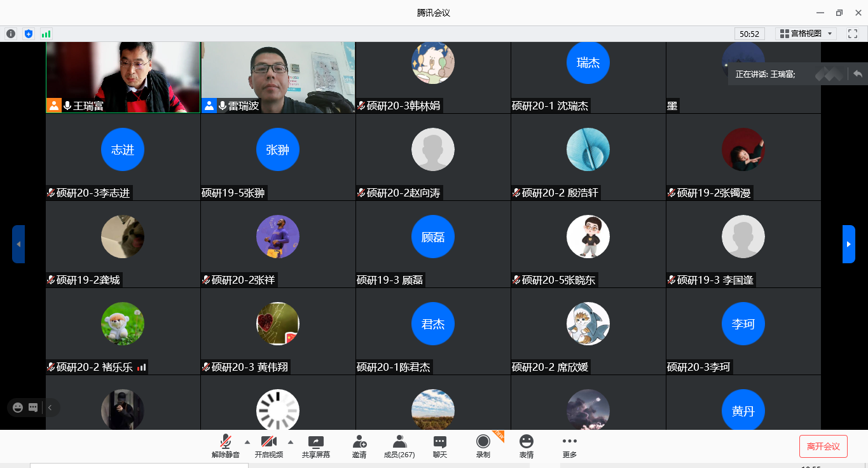Open the Share Screen (共享屏幕) tool
The width and height of the screenshot is (868, 468).
coord(316,446)
